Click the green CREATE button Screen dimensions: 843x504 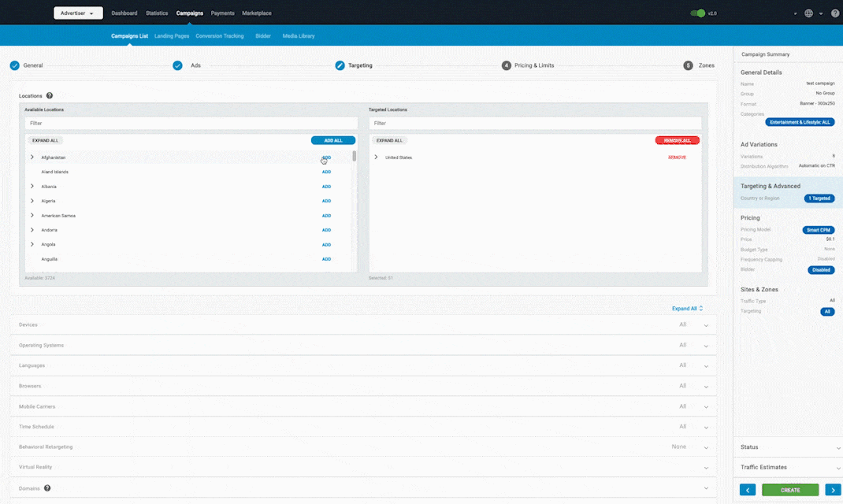pos(790,490)
